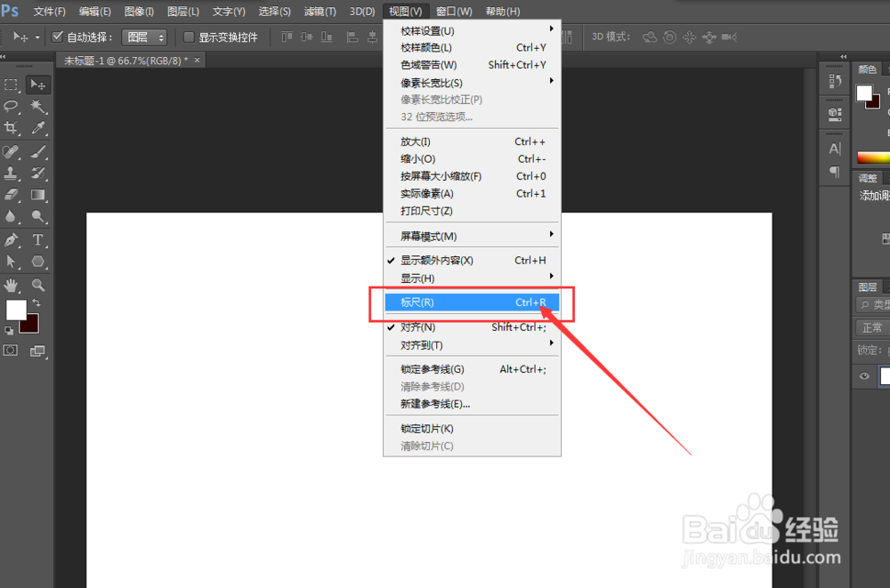Select the Magic Wand tool
890x588 pixels.
coord(36,107)
